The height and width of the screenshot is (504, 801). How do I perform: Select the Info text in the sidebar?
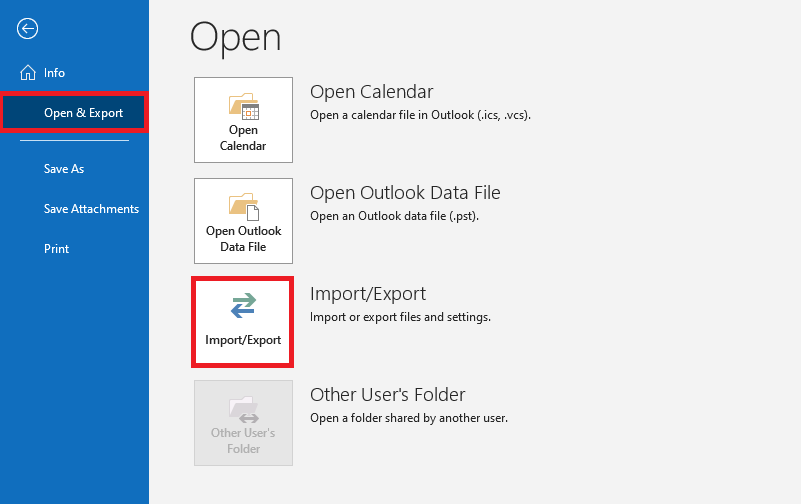(x=54, y=73)
